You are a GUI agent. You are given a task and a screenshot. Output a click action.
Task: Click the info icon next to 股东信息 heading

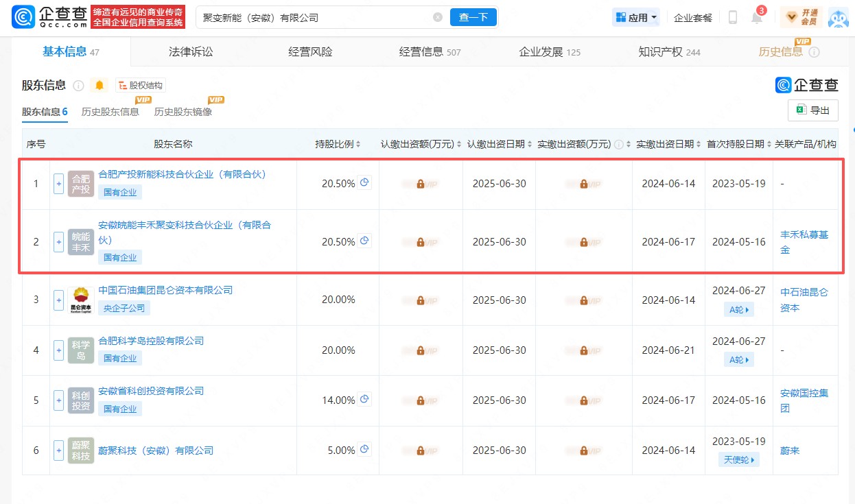click(78, 86)
